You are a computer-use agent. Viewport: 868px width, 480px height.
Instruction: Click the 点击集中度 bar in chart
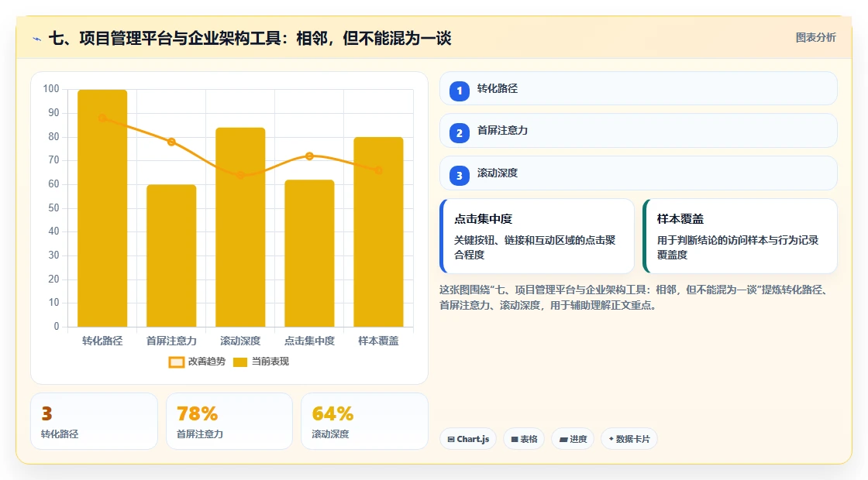point(309,253)
